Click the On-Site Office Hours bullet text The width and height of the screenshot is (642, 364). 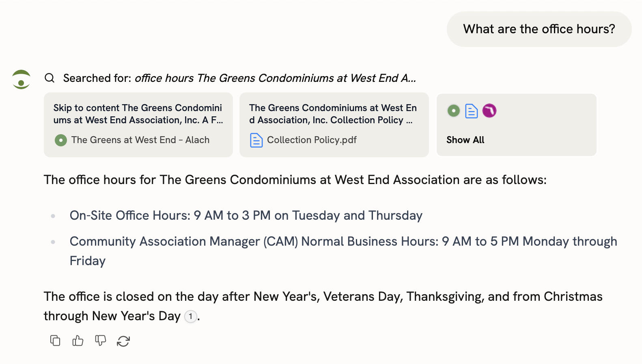(x=246, y=215)
